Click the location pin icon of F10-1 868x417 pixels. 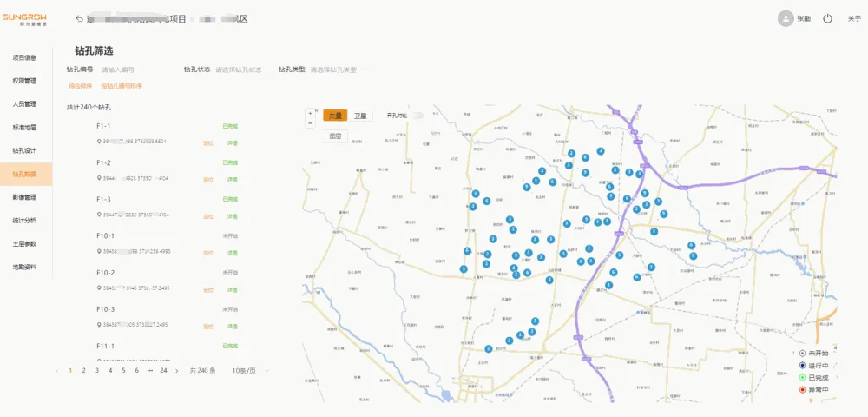tap(99, 251)
